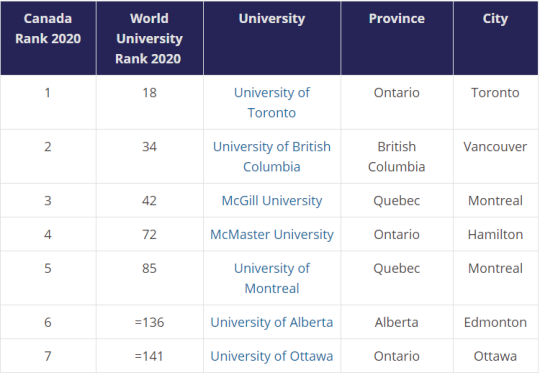Click the Alberta province cell

point(397,322)
